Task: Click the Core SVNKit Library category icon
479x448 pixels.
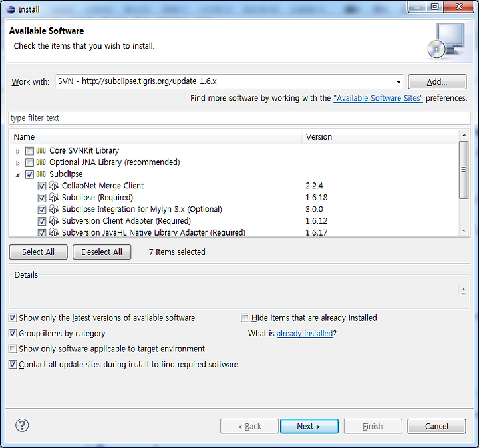Action: (x=41, y=150)
